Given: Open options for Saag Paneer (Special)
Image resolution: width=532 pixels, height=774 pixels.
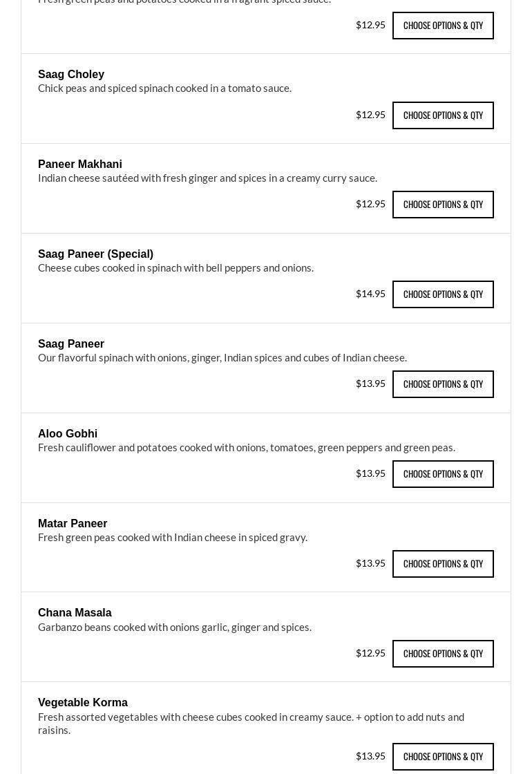Looking at the screenshot, I should click(x=443, y=294).
